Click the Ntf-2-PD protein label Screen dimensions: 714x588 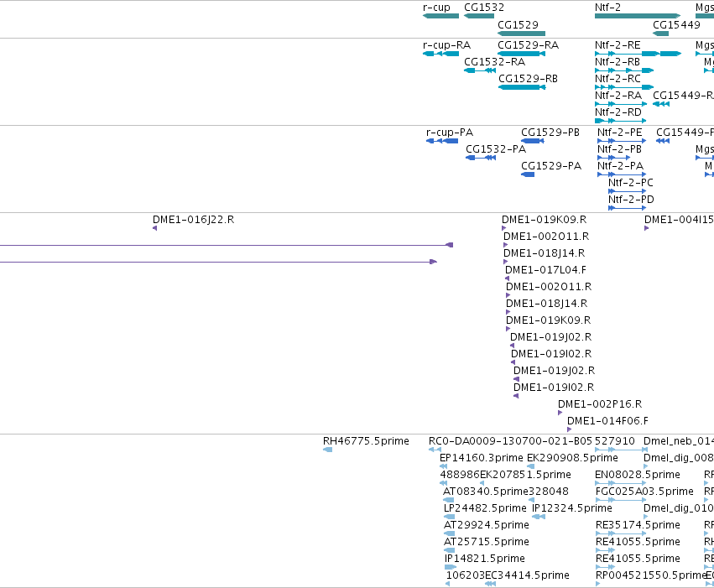[631, 200]
